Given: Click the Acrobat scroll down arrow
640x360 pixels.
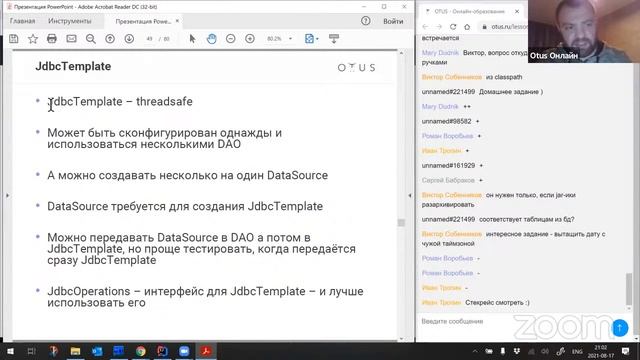Looking at the screenshot, I should pyautogui.click(x=401, y=338).
